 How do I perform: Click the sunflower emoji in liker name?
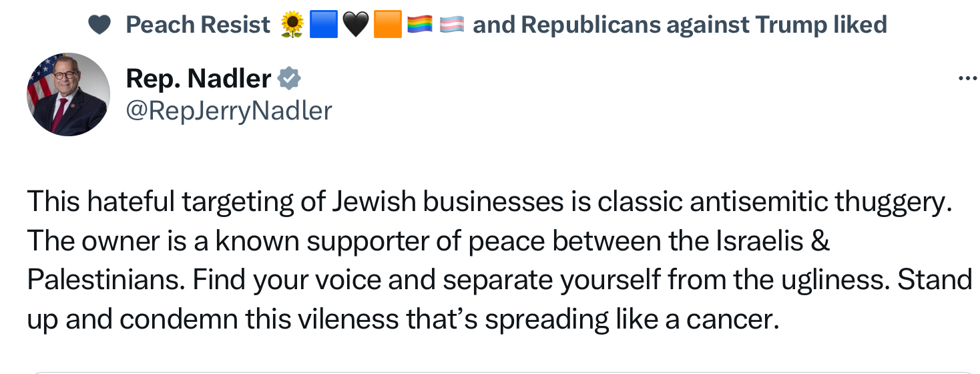click(x=292, y=25)
